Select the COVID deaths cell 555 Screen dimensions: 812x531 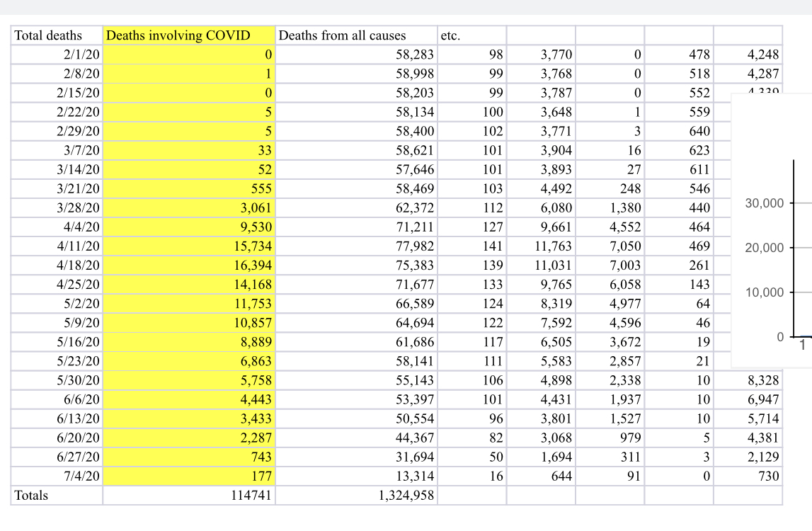pos(189,188)
